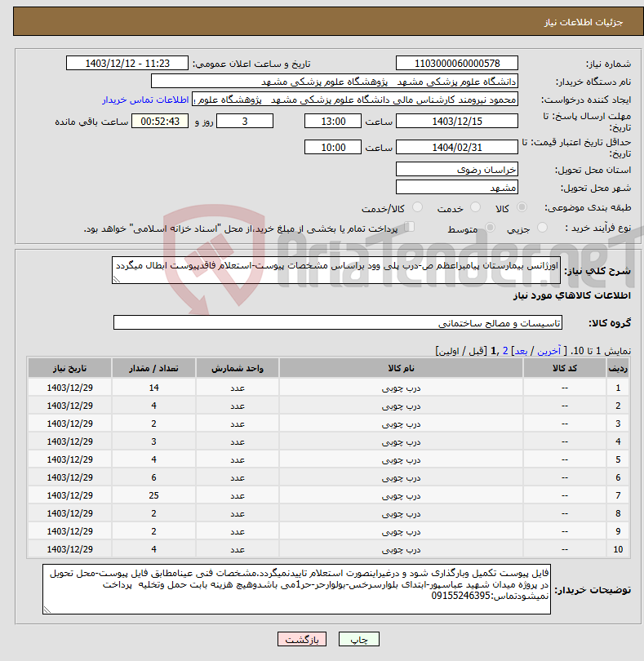Click the نام کالا column header
Viewport: 644px width, 661px height.
click(x=401, y=368)
